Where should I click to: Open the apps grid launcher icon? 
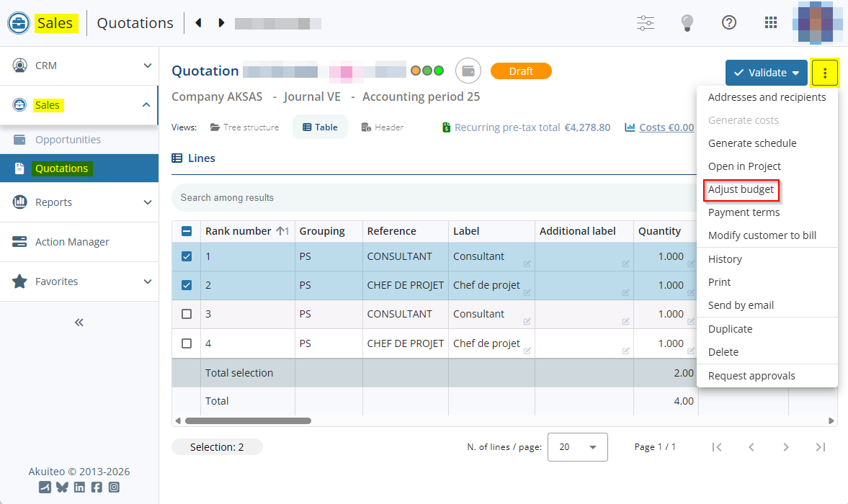771,23
